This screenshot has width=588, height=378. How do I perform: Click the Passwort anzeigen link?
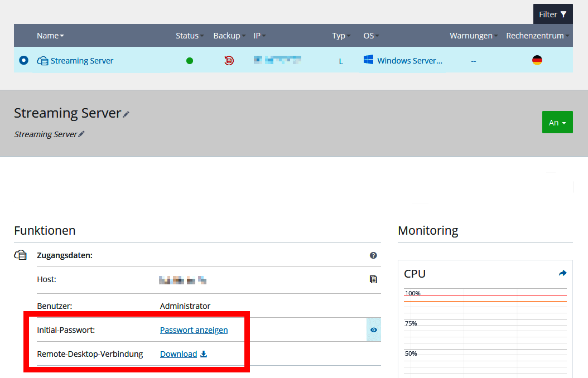click(x=194, y=329)
